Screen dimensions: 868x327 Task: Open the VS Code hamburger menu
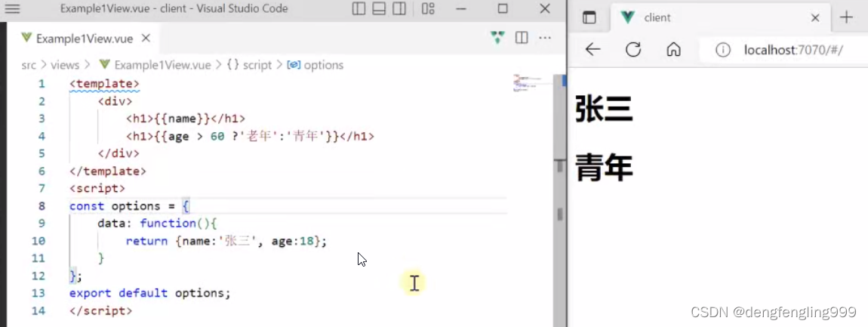(12, 9)
